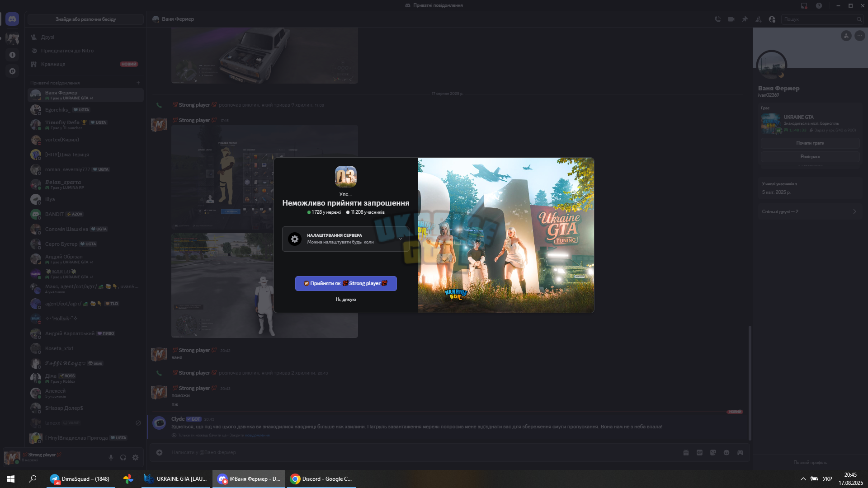868x488 pixels.
Task: Start a video call from header
Action: [731, 19]
